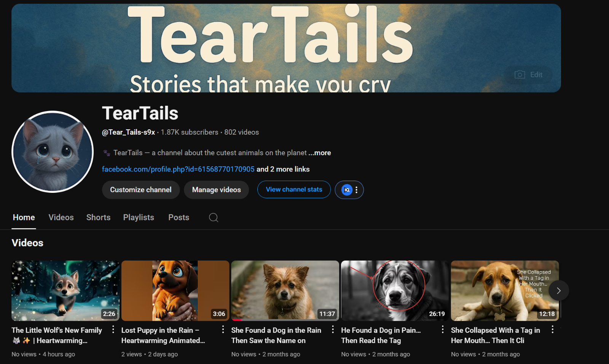Click the Customize channel button
The image size is (609, 364).
click(x=140, y=190)
